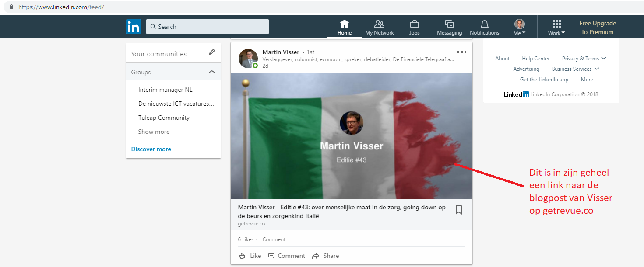Click Get the LinkedIn app
The height and width of the screenshot is (267, 644).
pos(544,80)
